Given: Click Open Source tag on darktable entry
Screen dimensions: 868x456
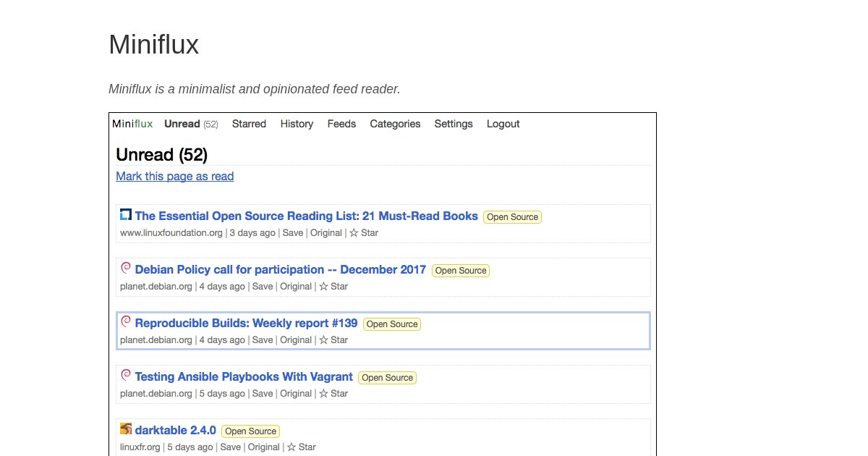Looking at the screenshot, I should [250, 431].
